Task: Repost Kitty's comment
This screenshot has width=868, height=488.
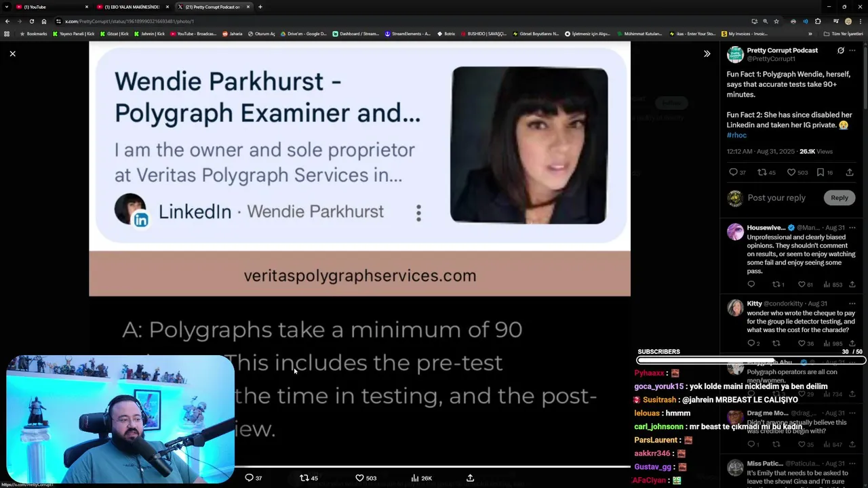Action: (x=776, y=344)
